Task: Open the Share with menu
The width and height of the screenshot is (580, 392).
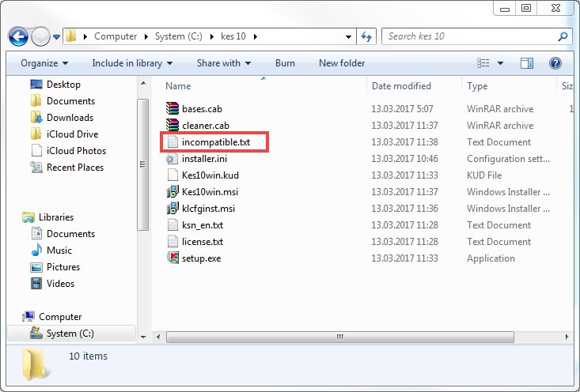Action: (224, 63)
